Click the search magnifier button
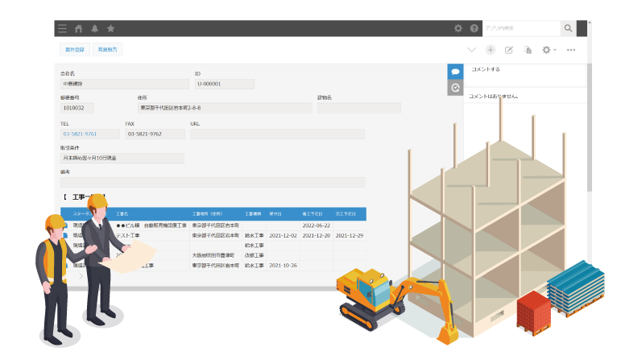This screenshot has height=364, width=617. (569, 28)
